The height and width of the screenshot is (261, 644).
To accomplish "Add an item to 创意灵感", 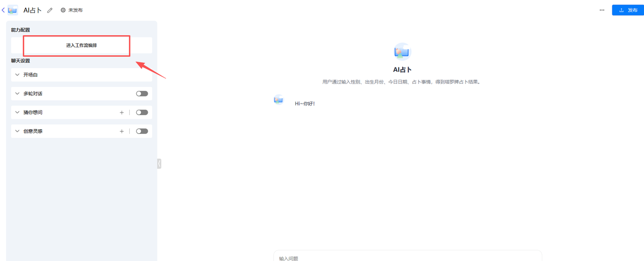I will [122, 131].
